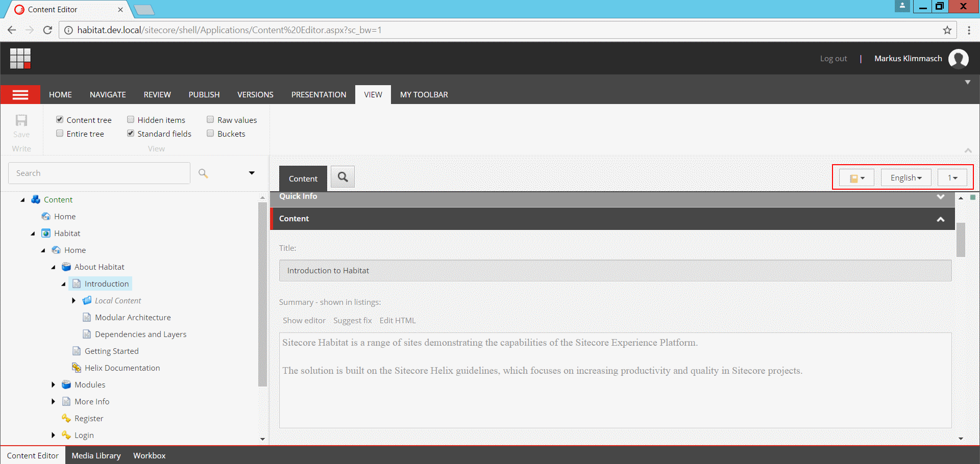Select Getting Started in the content tree

pos(112,351)
